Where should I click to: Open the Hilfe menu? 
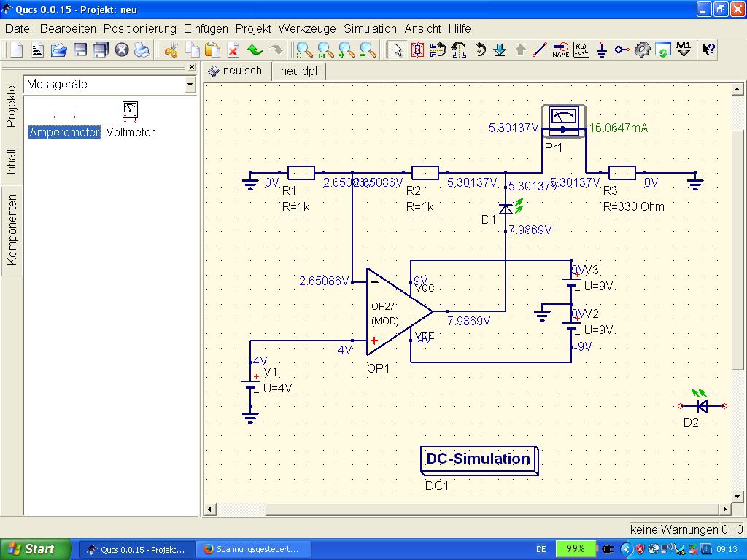coord(460,28)
